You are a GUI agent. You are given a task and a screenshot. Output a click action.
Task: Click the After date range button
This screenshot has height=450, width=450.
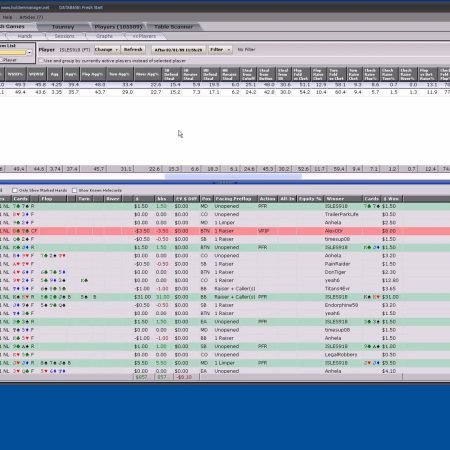click(178, 50)
